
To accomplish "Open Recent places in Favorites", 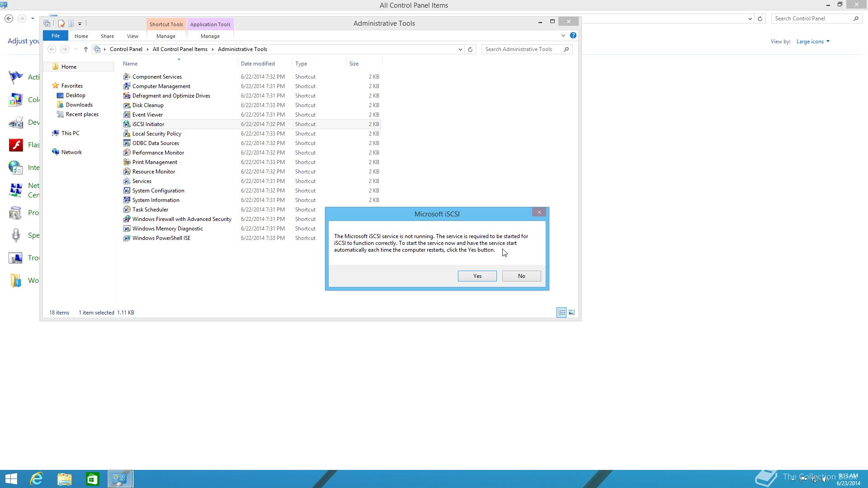I will [x=82, y=114].
